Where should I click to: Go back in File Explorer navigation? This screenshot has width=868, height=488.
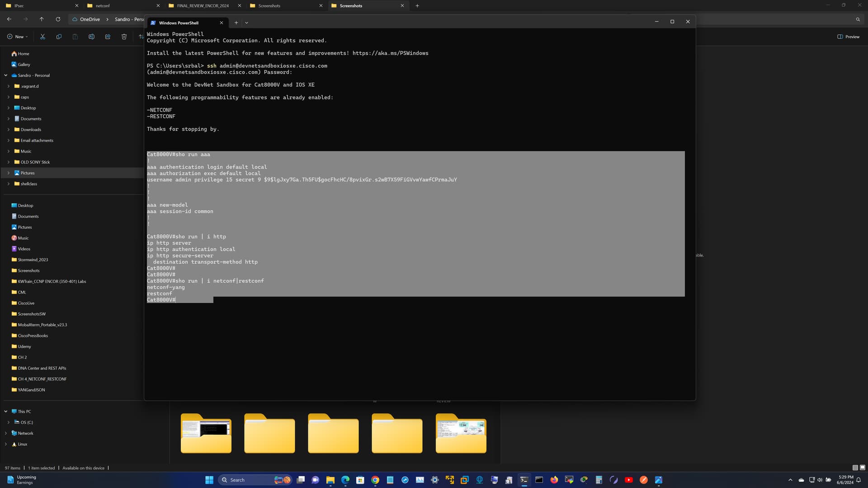pyautogui.click(x=9, y=19)
